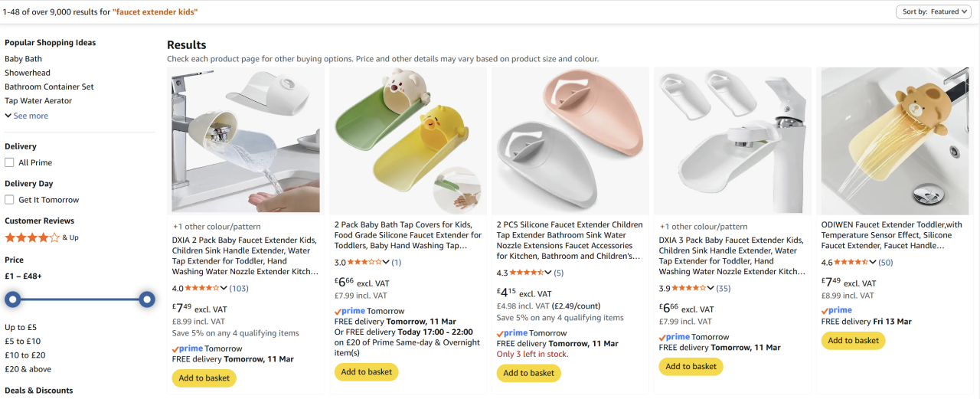The width and height of the screenshot is (980, 399).
Task: Click Prime logo under ODIWEN extender price
Action: tap(837, 310)
